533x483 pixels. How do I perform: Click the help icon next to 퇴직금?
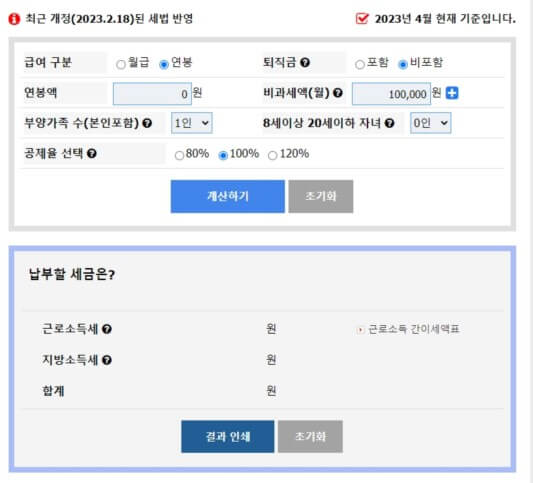(305, 63)
